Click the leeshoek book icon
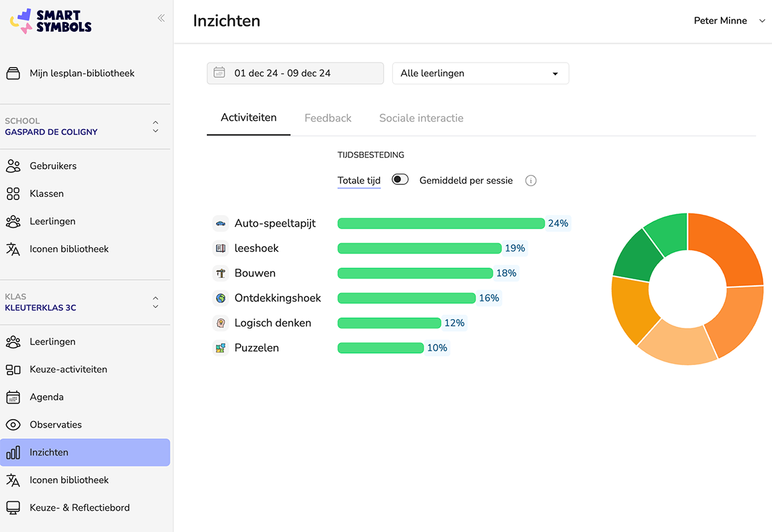 221,248
